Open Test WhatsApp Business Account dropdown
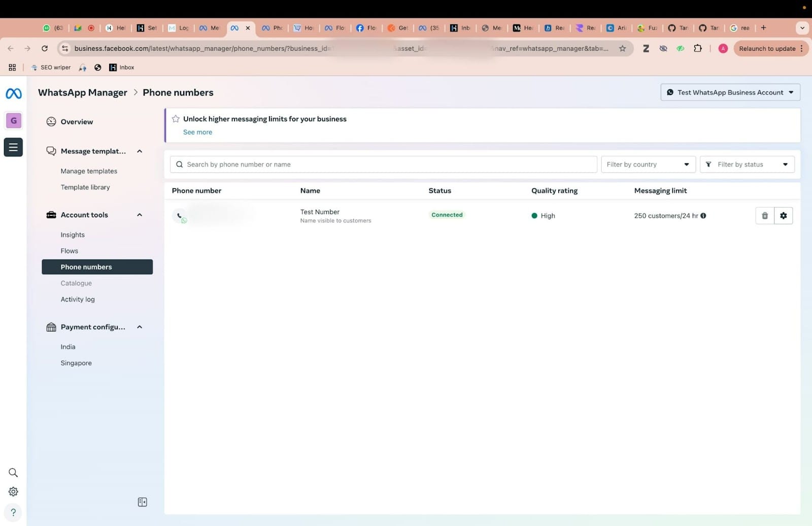The image size is (812, 526). 730,92
